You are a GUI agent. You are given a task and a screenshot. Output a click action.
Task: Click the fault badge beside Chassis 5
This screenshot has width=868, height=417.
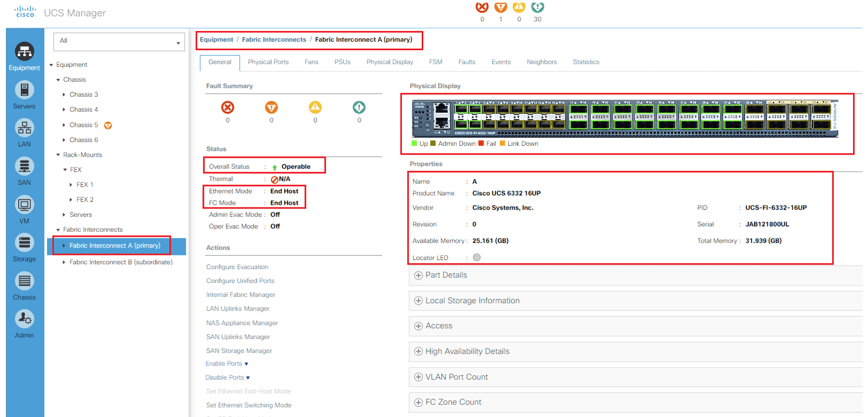click(108, 126)
